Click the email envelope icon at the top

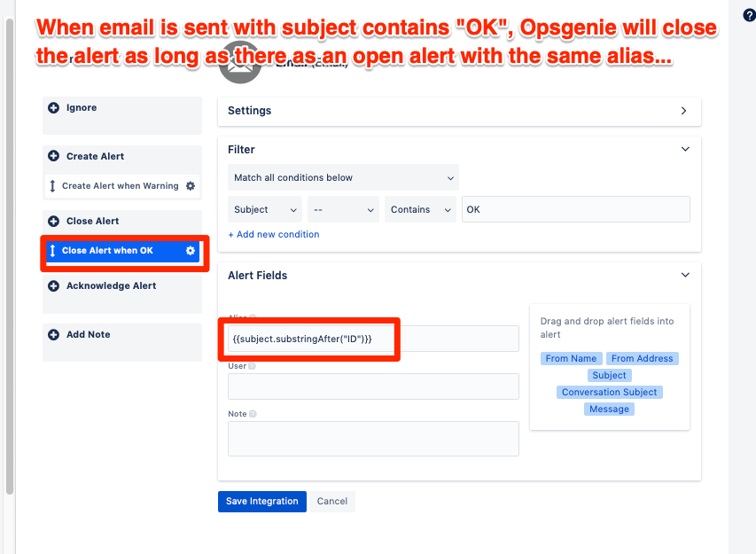tap(239, 62)
